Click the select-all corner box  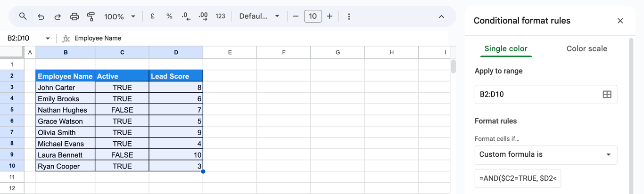click(x=12, y=52)
